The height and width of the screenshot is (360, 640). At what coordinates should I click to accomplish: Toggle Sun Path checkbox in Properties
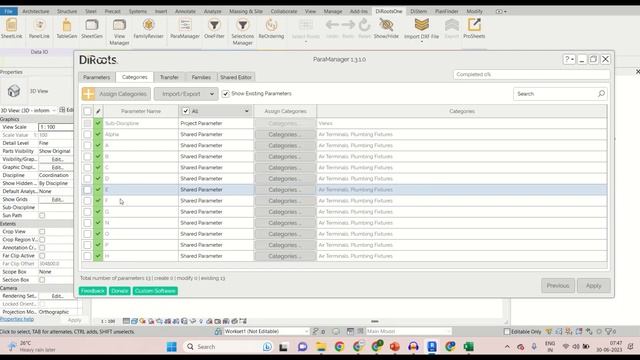coord(42,216)
